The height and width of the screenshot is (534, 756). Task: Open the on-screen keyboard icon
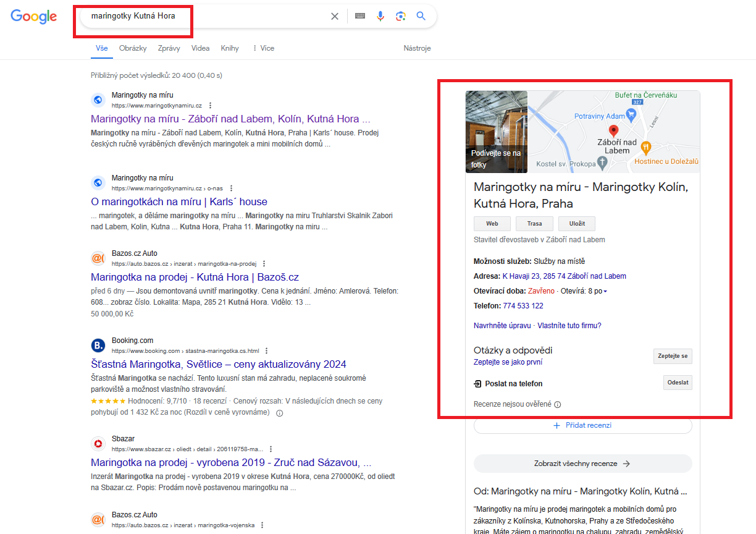[360, 17]
